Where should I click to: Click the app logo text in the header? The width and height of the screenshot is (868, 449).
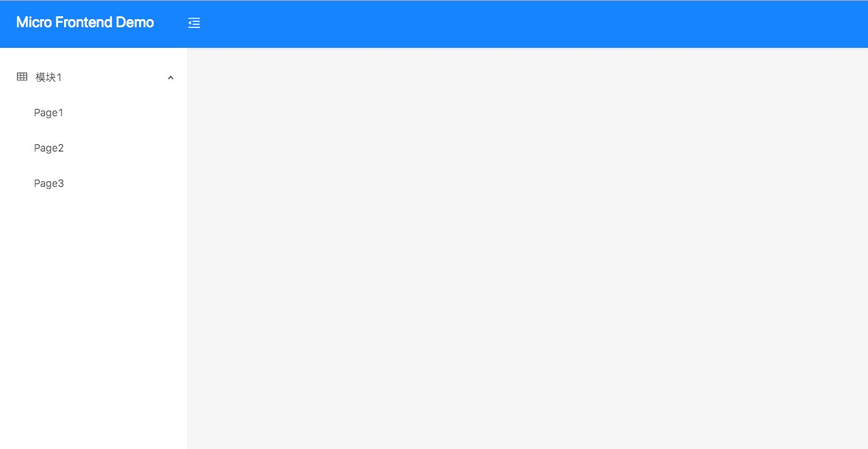(85, 23)
